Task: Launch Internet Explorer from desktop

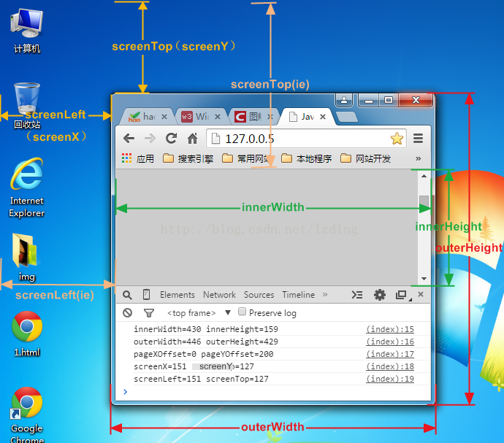Action: click(27, 188)
